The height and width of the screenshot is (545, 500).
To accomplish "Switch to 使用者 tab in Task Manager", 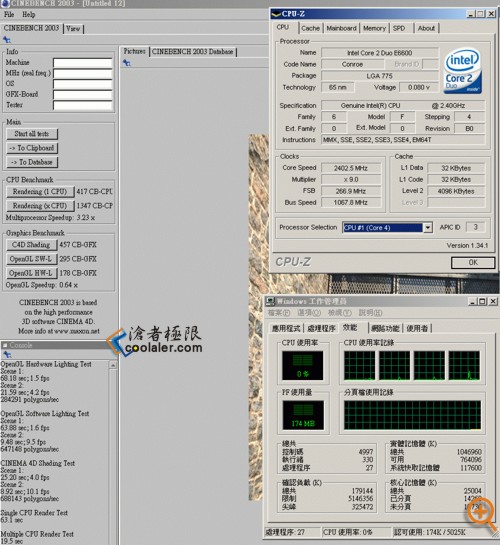I will coord(417,328).
